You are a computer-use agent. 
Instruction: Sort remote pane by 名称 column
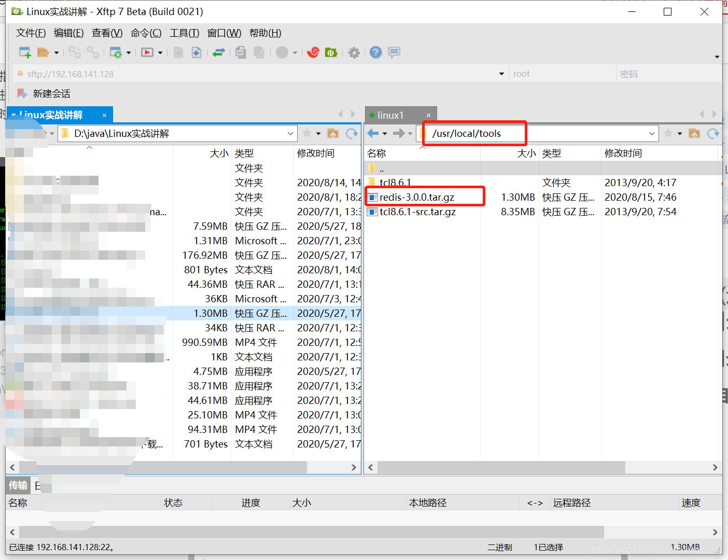(x=376, y=153)
